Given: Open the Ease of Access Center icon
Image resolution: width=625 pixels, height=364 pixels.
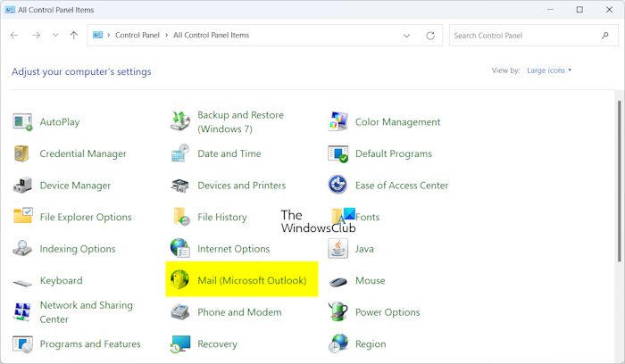Looking at the screenshot, I should (338, 186).
